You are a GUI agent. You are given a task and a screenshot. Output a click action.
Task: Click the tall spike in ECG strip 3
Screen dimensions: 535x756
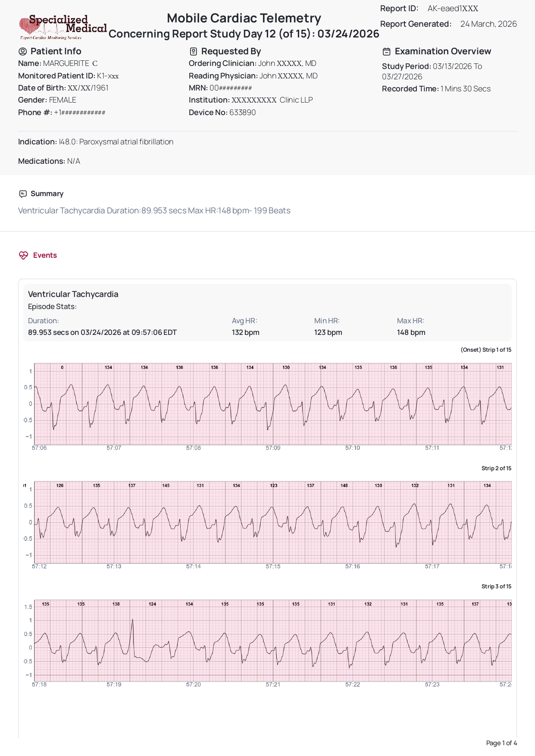click(132, 622)
